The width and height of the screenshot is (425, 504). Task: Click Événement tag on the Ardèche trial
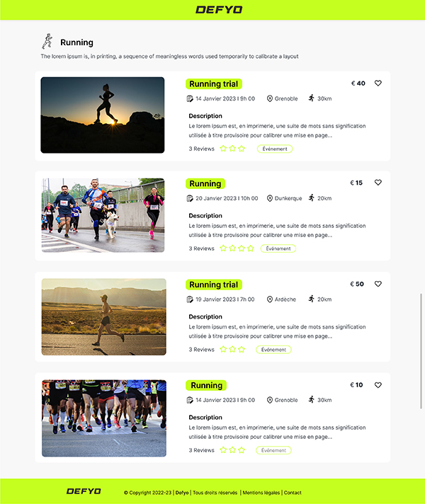click(x=273, y=350)
